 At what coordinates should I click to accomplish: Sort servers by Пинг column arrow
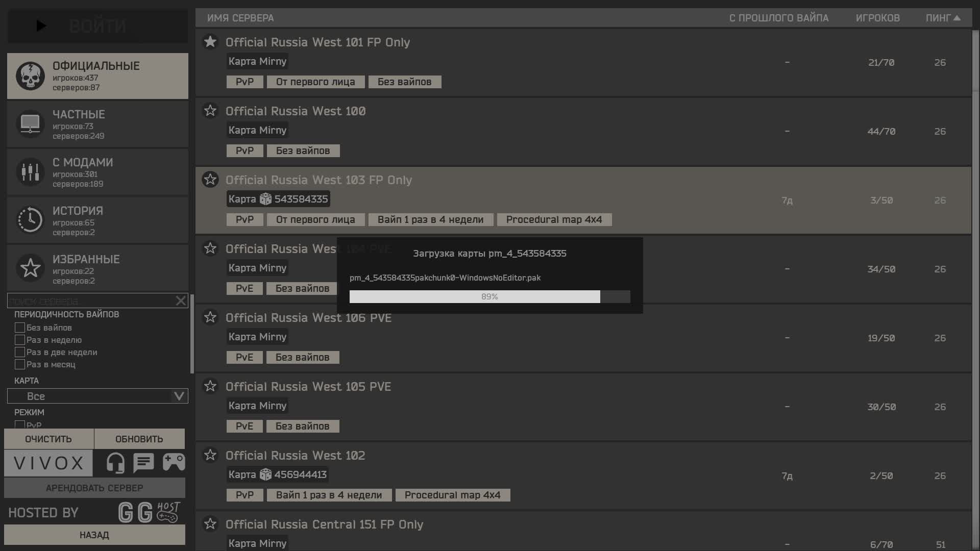(957, 18)
